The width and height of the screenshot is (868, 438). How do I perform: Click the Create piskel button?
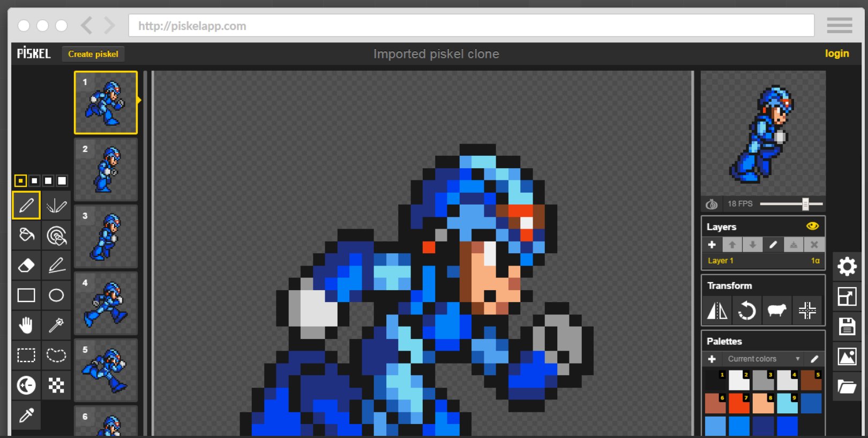point(93,54)
